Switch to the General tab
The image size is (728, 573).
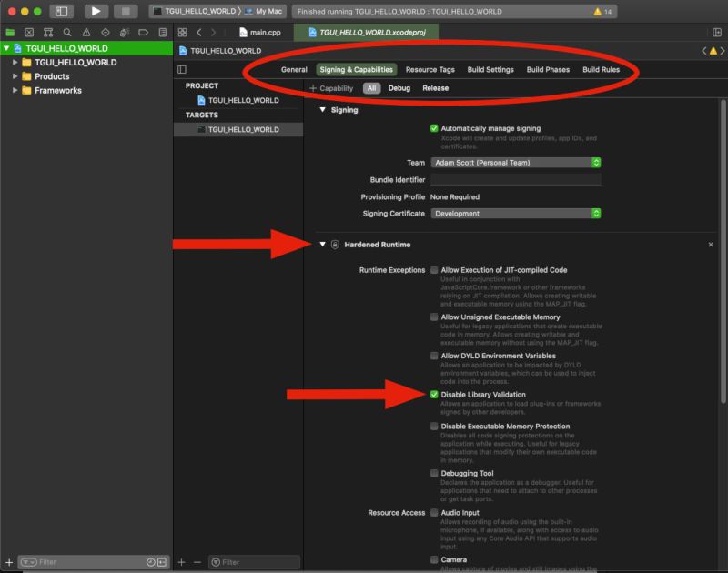pos(294,70)
